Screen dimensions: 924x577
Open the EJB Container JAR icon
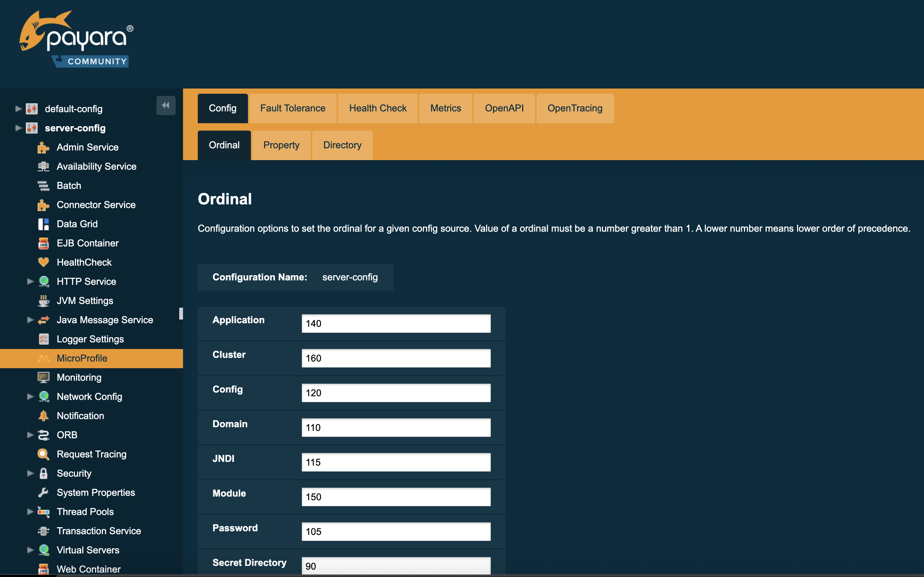(43, 243)
